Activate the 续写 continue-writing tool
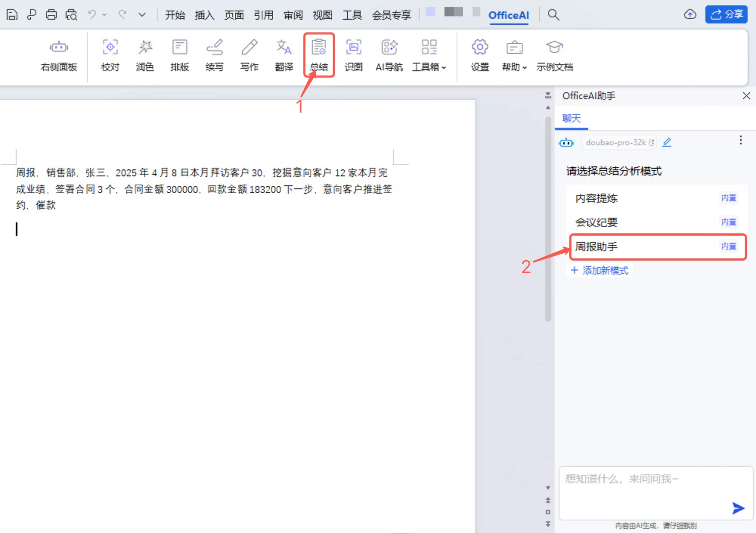 pos(214,56)
